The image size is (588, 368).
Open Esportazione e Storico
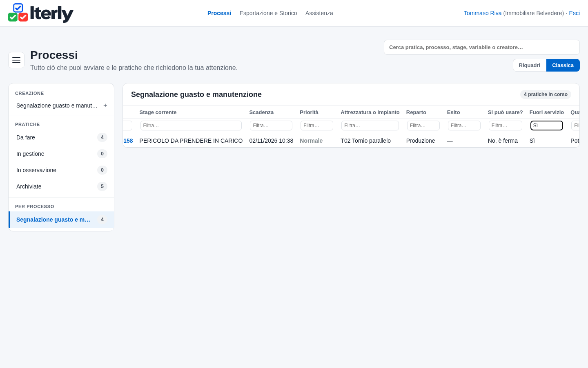(x=268, y=13)
